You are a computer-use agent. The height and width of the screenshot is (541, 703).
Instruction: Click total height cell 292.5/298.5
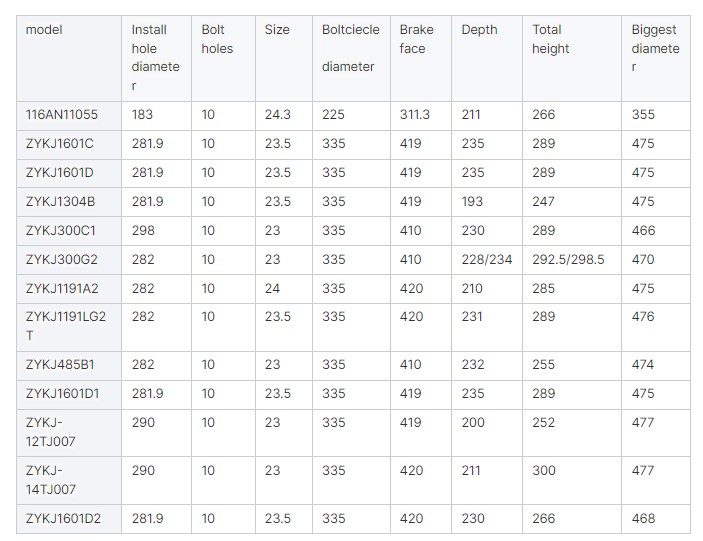(x=570, y=259)
